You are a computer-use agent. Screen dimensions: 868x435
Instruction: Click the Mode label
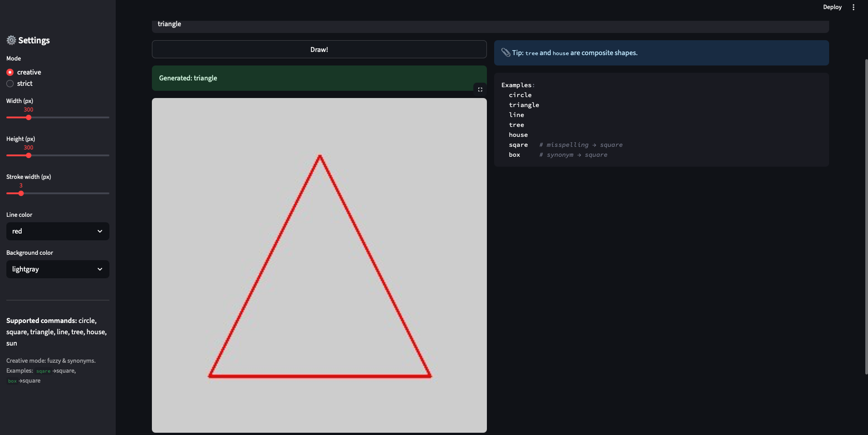[14, 58]
